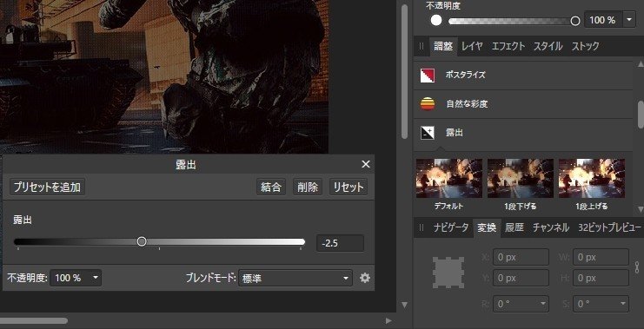The width and height of the screenshot is (644, 329).
Task: Click the 結合 button
Action: pos(271,188)
